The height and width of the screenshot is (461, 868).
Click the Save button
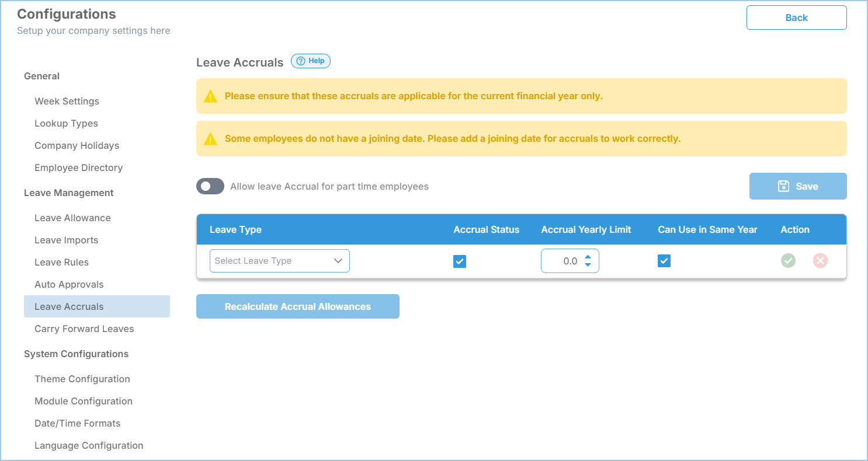coord(797,186)
